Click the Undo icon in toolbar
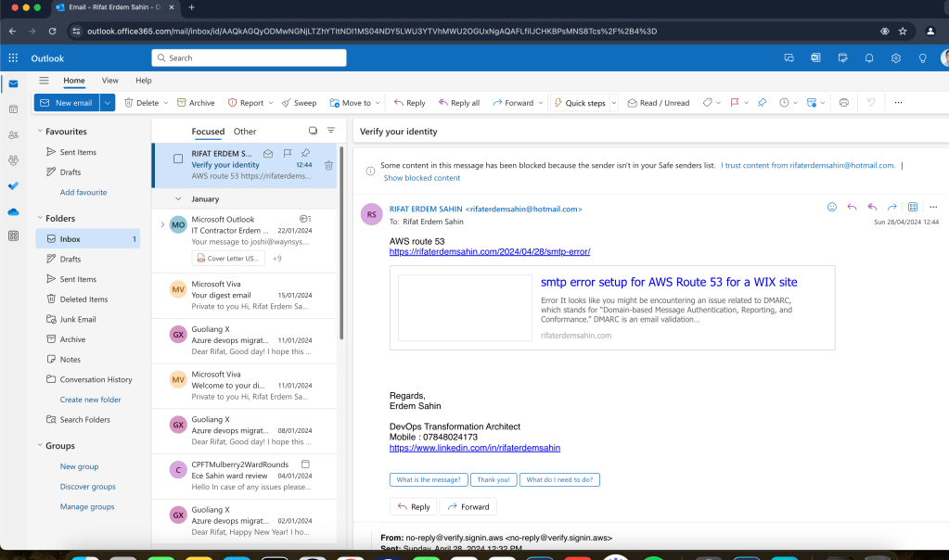This screenshot has height=560, width=949. (871, 103)
